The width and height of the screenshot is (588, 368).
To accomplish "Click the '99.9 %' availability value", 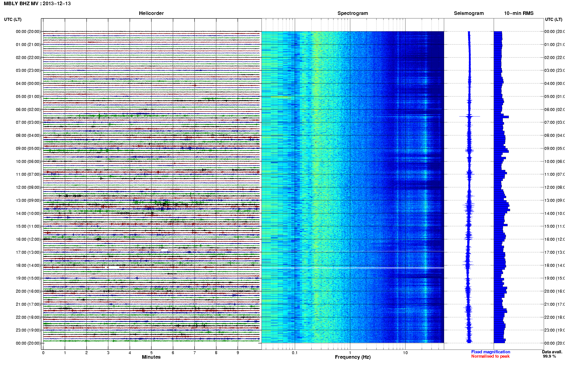I will point(549,356).
